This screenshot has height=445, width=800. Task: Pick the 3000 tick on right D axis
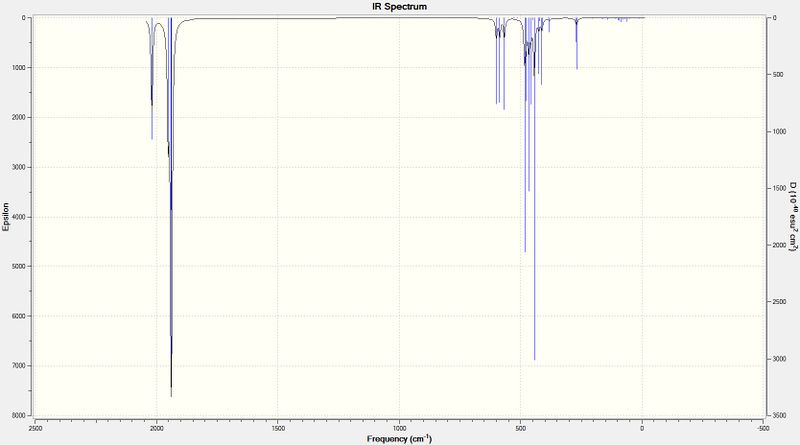tap(779, 359)
